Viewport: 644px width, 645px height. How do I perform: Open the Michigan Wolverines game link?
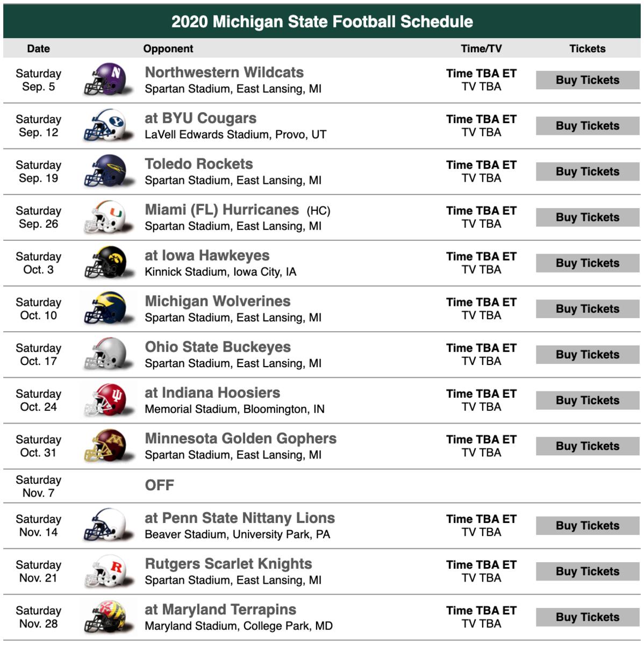(218, 301)
